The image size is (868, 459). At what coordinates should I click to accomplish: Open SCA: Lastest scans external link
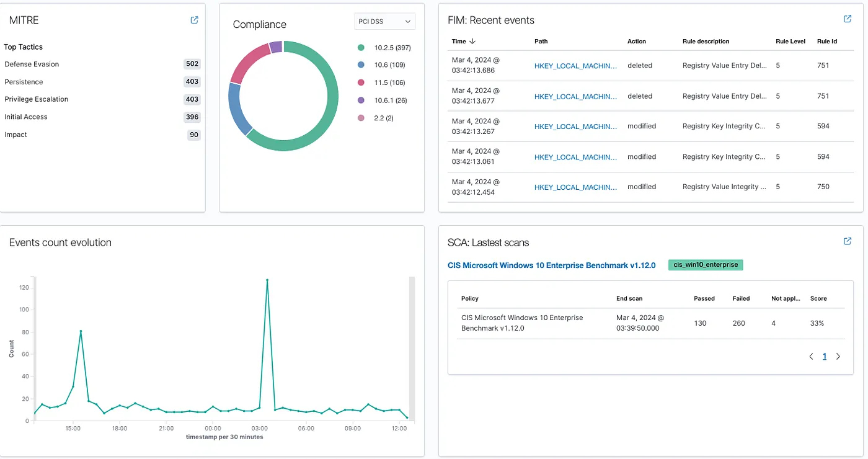click(x=847, y=241)
